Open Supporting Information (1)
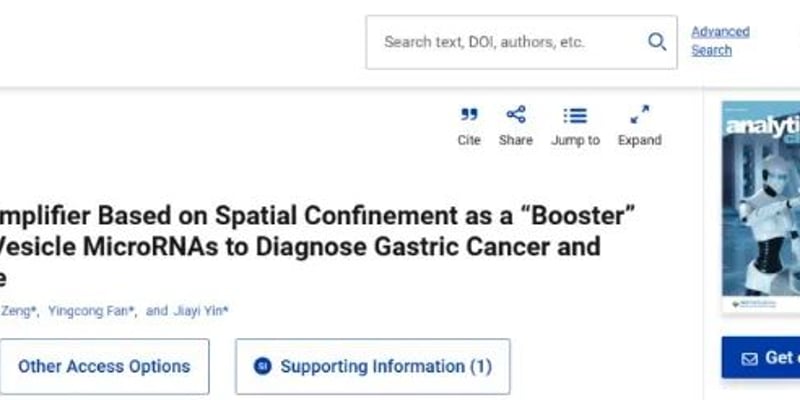 tap(385, 366)
